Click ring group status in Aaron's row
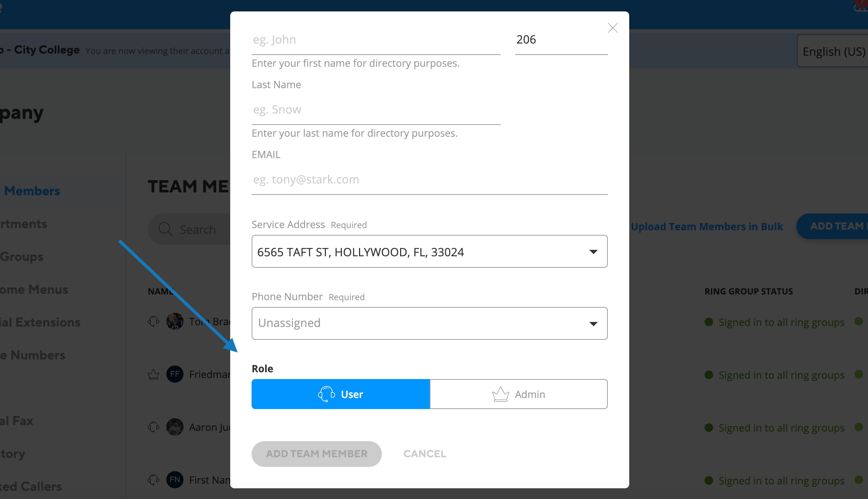The image size is (868, 499). pyautogui.click(x=774, y=428)
